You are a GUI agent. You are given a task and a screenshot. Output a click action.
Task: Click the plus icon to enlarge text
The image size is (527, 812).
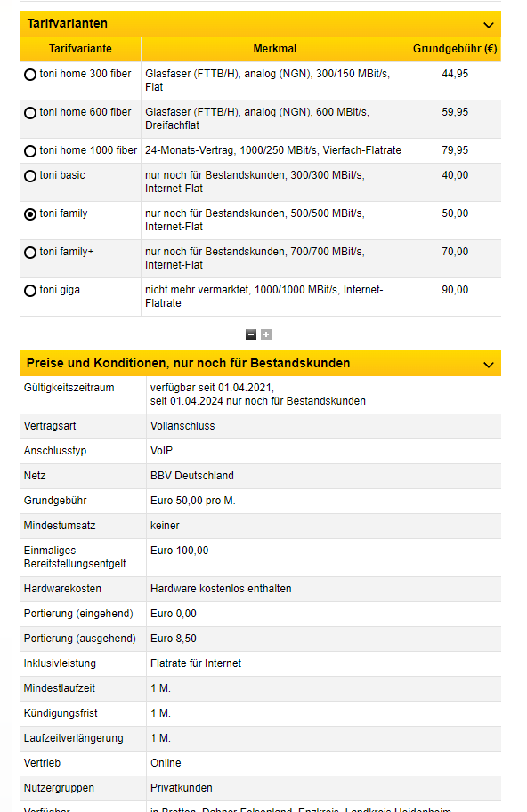click(x=265, y=334)
